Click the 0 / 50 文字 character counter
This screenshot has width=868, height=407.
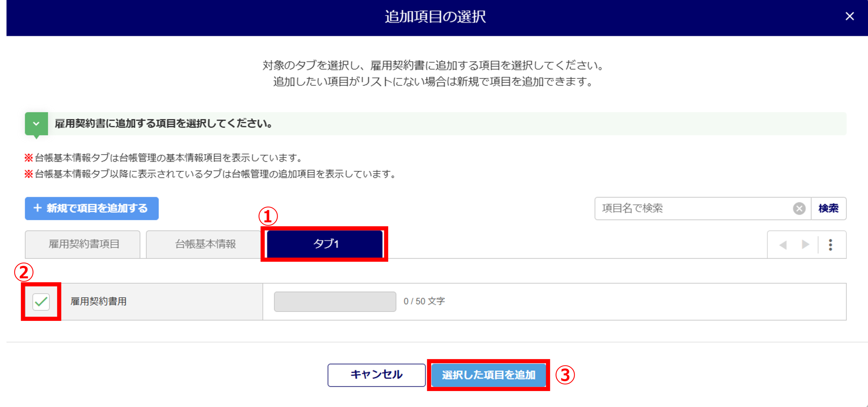(x=424, y=302)
